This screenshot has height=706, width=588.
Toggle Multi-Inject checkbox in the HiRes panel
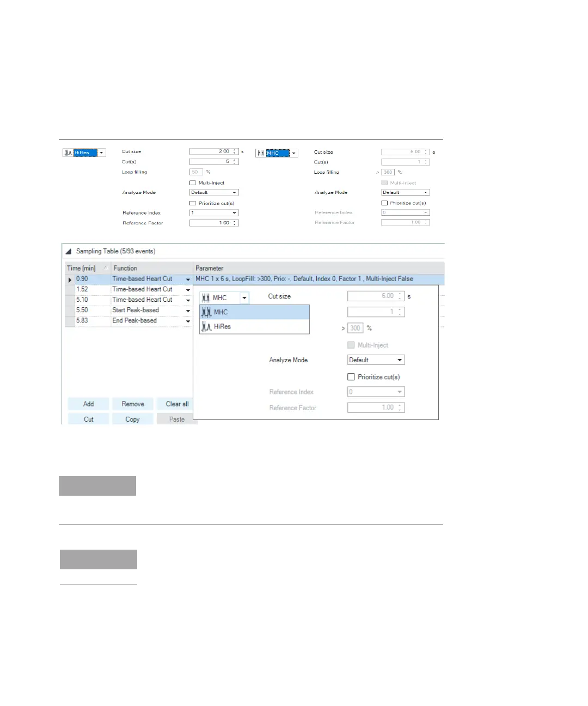point(193,183)
